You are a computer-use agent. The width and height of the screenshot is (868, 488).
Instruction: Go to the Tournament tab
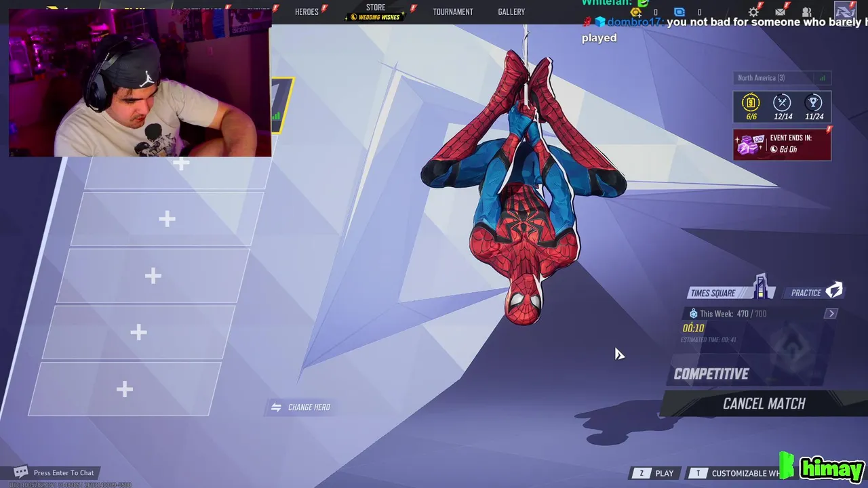coord(453,12)
